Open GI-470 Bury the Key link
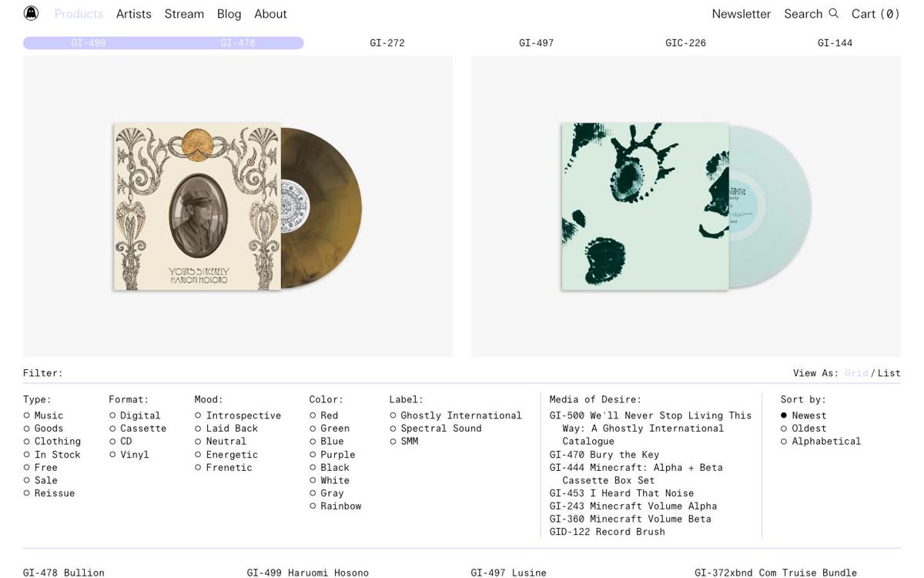Image resolution: width=924 pixels, height=578 pixels. pyautogui.click(x=604, y=455)
